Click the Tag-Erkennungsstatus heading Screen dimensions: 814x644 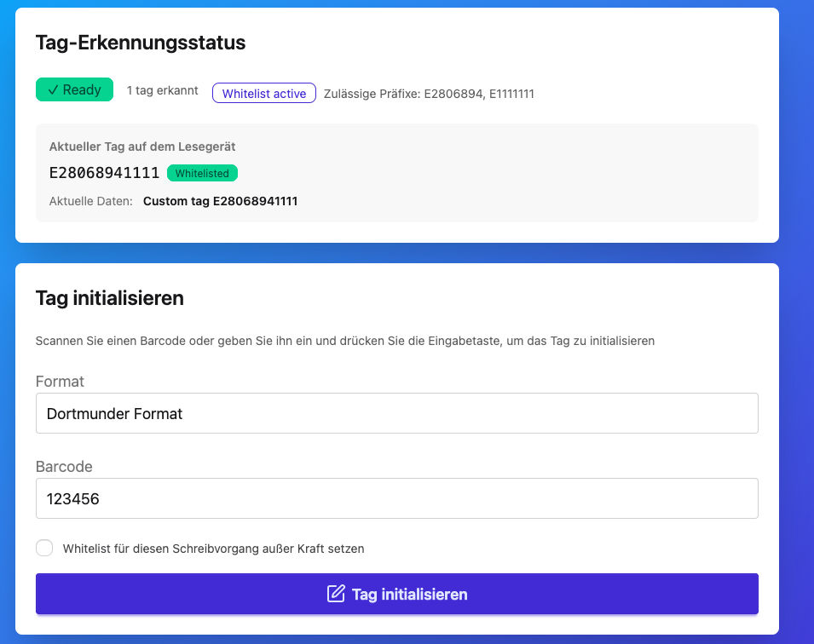click(141, 42)
